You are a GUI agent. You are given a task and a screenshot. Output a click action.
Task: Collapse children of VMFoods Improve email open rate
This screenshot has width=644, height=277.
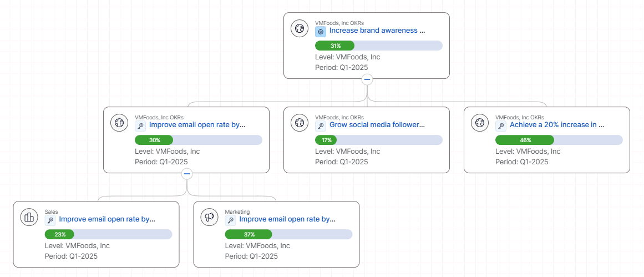[187, 174]
